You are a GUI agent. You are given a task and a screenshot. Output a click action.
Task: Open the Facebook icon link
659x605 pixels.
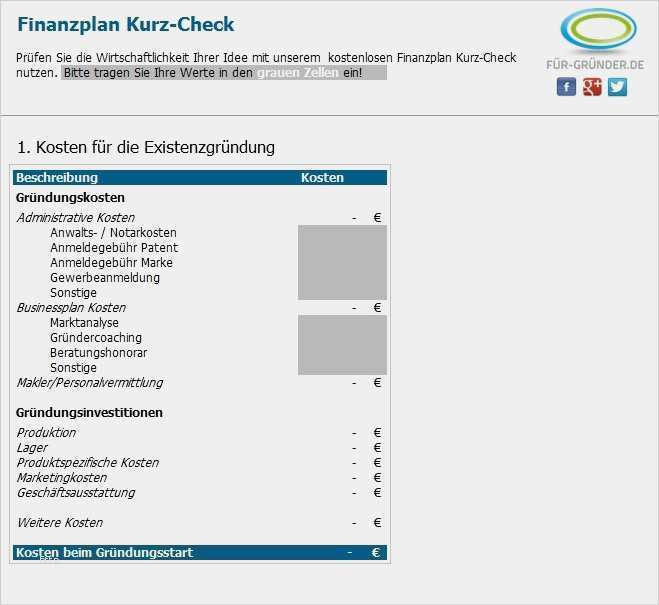(566, 87)
